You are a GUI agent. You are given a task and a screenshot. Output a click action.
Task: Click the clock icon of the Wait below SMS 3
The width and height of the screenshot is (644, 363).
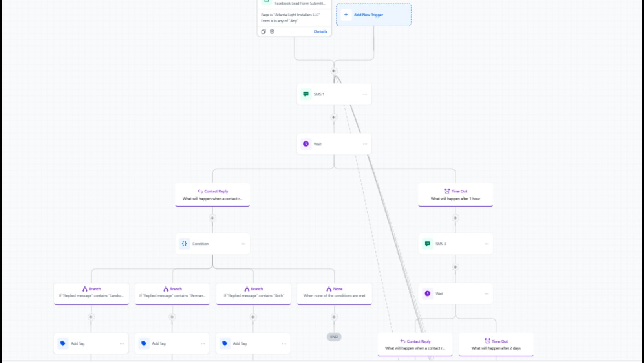coord(427,293)
